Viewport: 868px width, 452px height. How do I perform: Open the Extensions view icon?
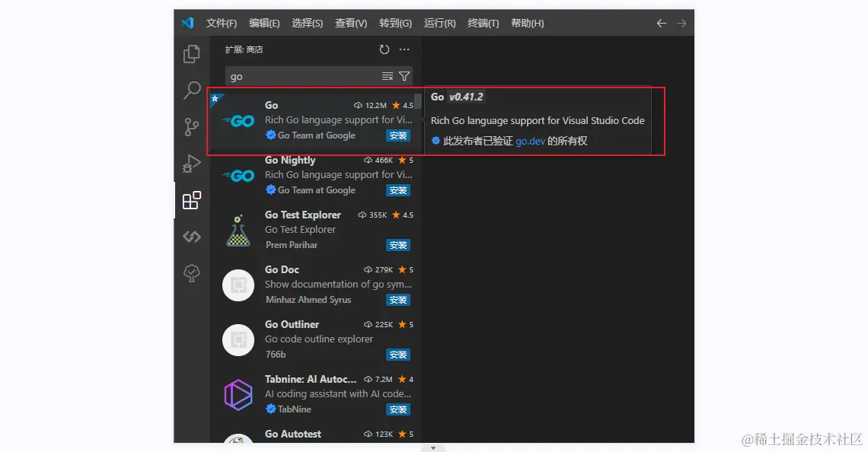coord(192,200)
